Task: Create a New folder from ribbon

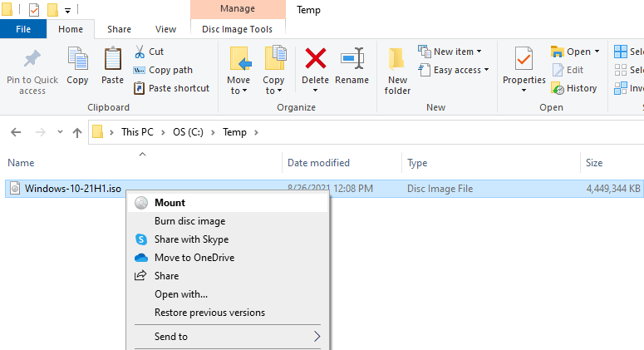Action: tap(396, 71)
